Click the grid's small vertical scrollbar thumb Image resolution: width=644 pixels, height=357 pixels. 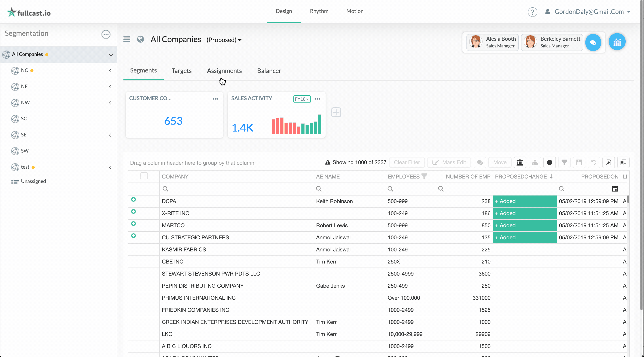point(628,199)
